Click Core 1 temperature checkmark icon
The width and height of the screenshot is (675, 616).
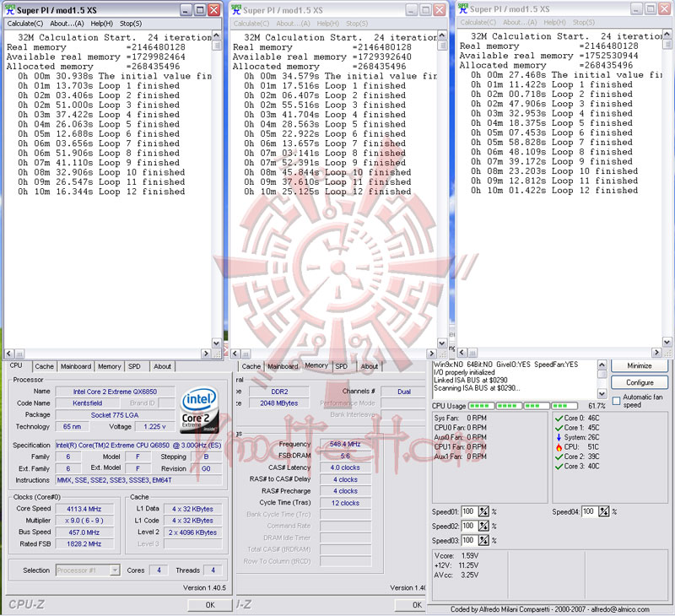point(559,428)
